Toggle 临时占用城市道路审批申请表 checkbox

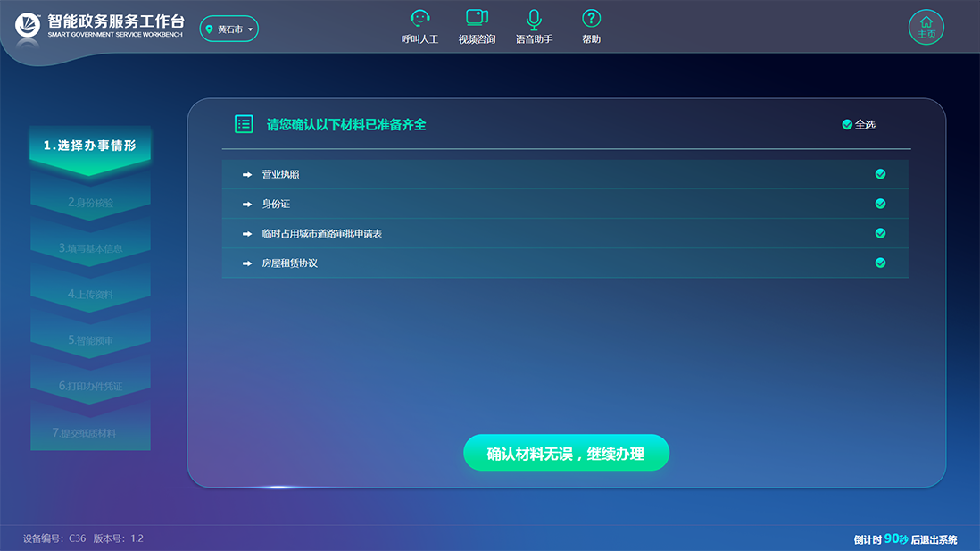point(880,233)
